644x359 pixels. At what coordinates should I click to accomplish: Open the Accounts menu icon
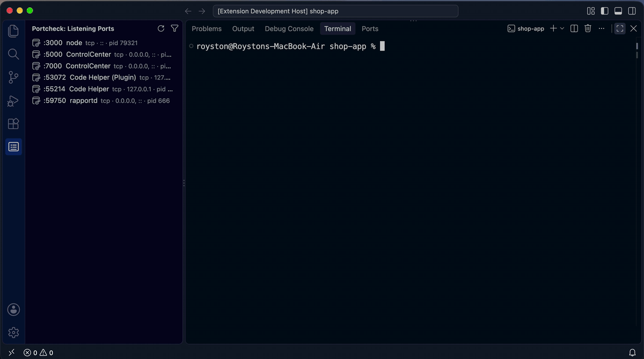tap(13, 310)
